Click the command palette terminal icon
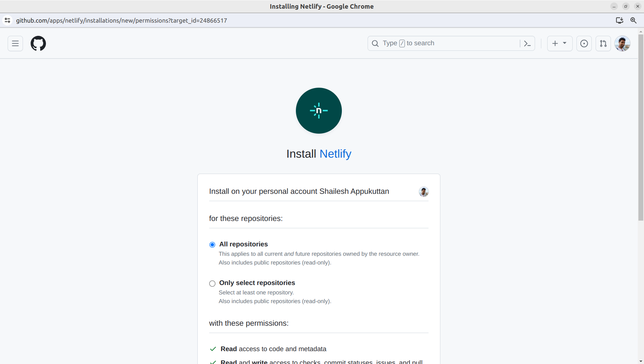644x364 pixels. point(527,43)
